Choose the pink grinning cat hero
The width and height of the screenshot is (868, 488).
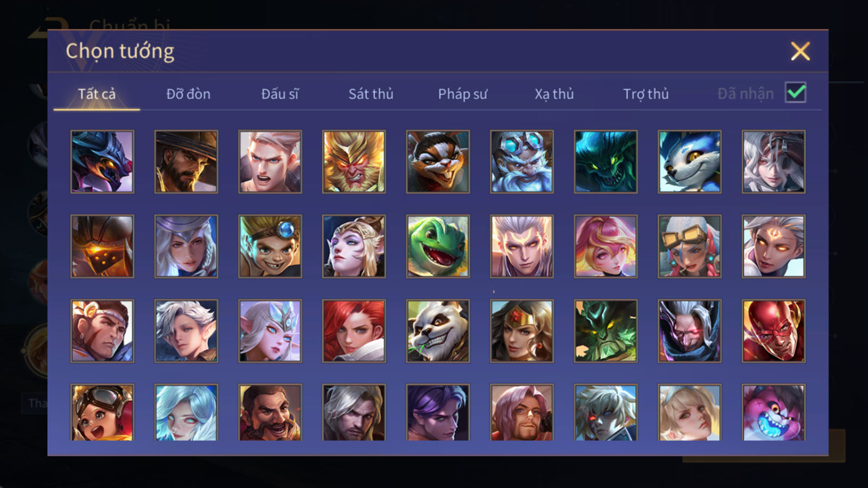point(774,412)
